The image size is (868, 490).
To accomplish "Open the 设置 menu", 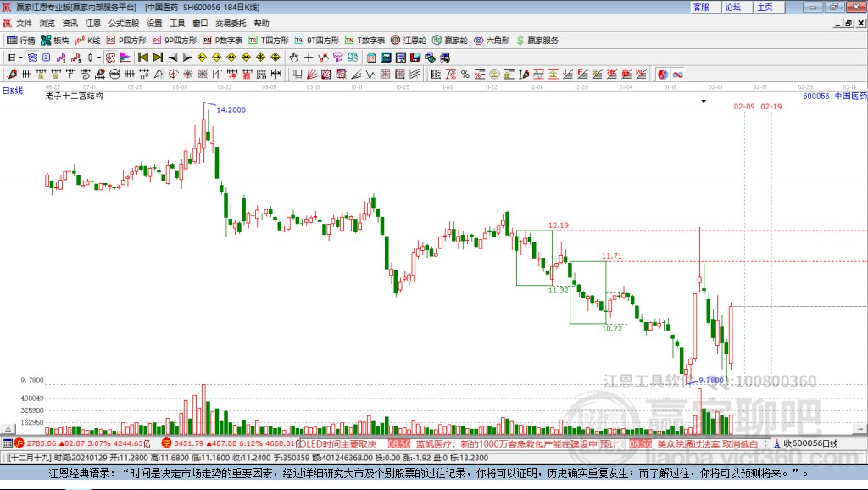I will (154, 23).
